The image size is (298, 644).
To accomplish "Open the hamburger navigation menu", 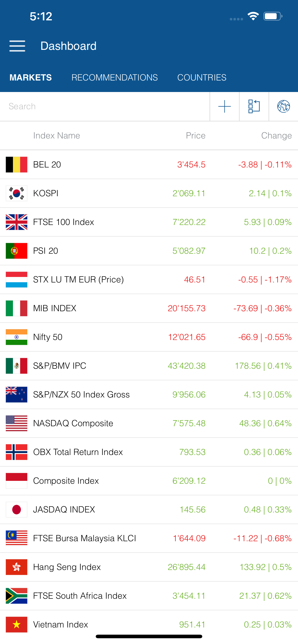I will 17,46.
